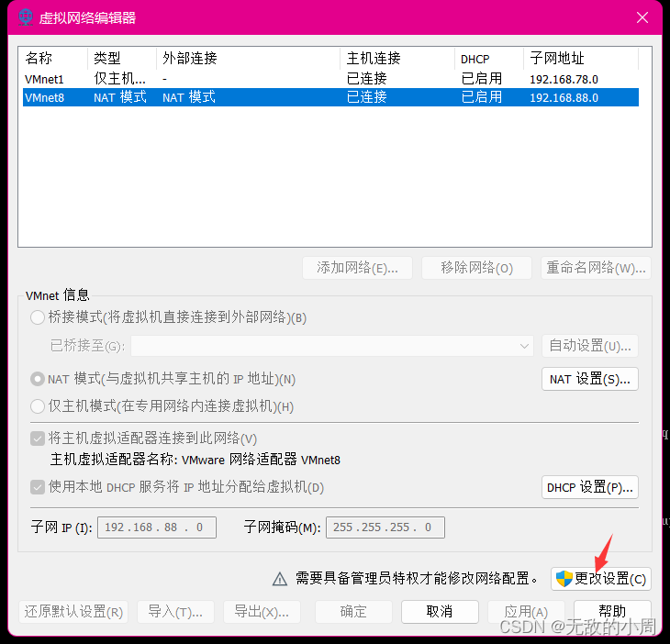Click the shield icon on 更改设置 button

[564, 579]
